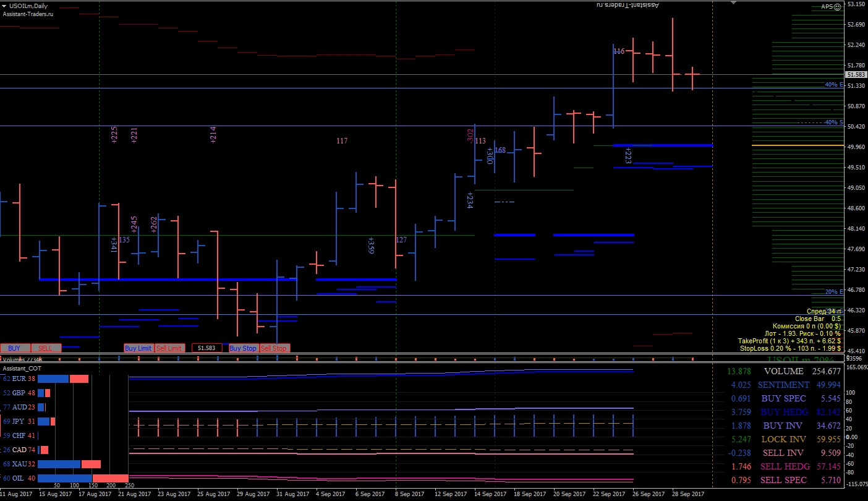Edit the 51.583 order price field
The height and width of the screenshot is (501, 868).
point(206,348)
